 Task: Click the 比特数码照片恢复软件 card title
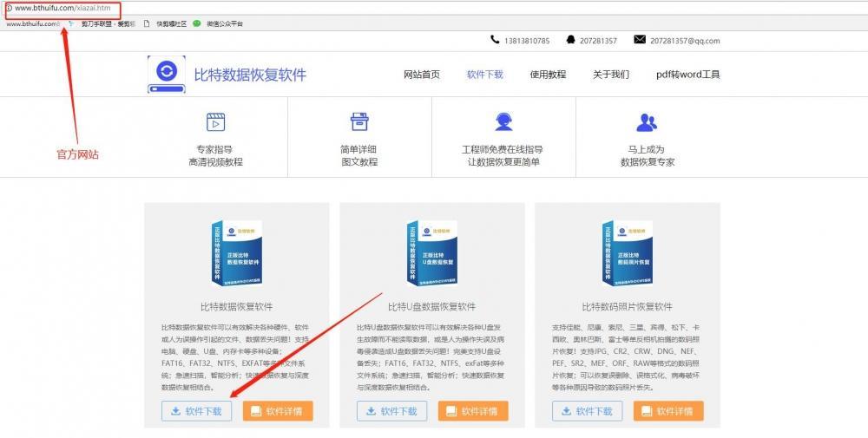628,306
